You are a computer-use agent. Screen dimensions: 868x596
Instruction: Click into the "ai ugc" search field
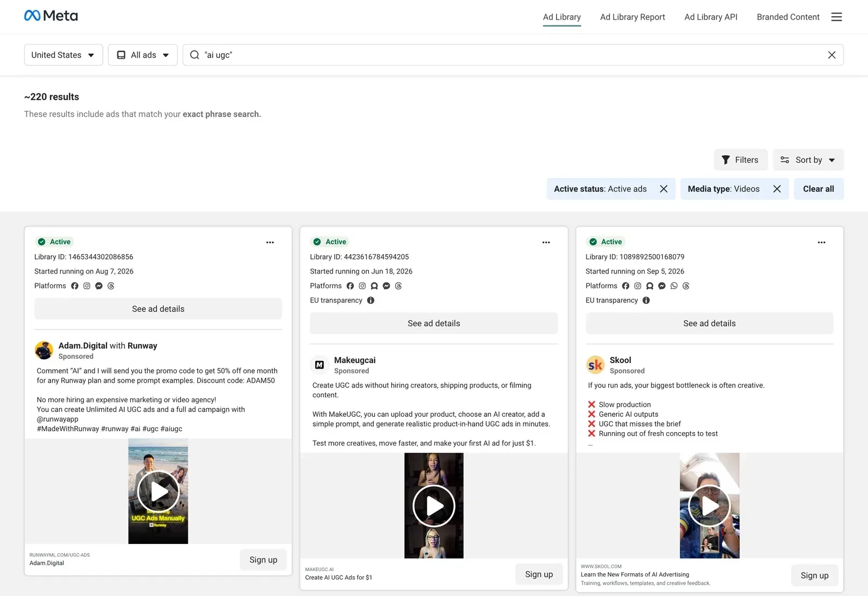[513, 55]
